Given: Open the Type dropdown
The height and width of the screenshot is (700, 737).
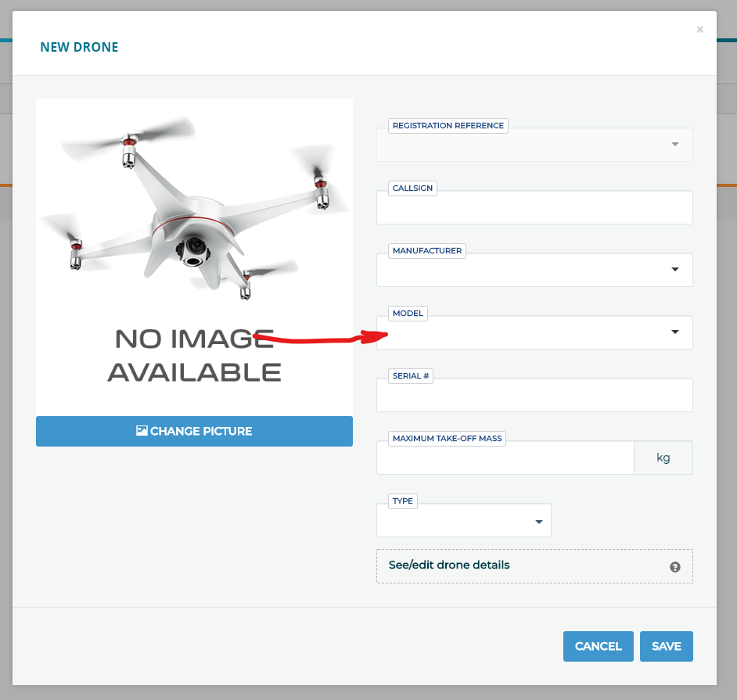Looking at the screenshot, I should [x=463, y=520].
